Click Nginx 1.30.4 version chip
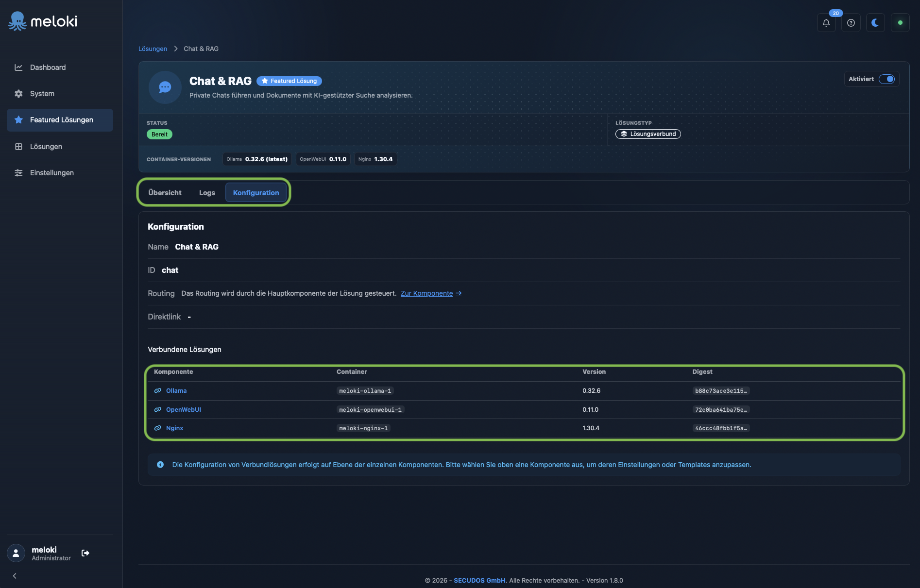Image resolution: width=920 pixels, height=588 pixels. 375,159
